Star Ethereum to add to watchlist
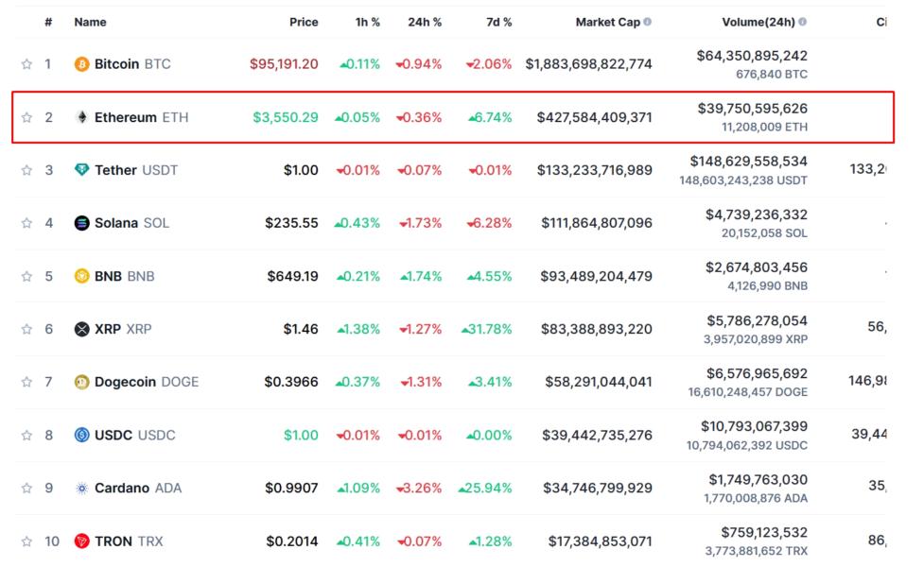This screenshot has height=567, width=924. pos(26,117)
